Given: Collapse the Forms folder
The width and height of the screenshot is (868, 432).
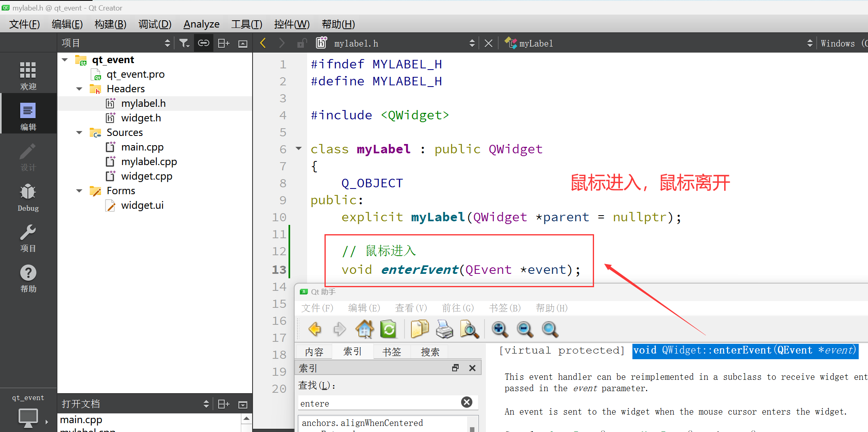Looking at the screenshot, I should [x=79, y=191].
